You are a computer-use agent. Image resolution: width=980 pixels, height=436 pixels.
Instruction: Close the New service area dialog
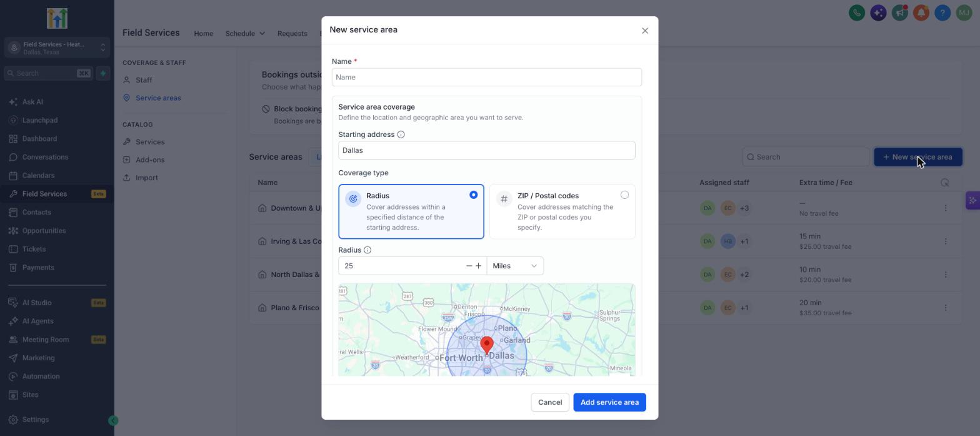click(645, 31)
